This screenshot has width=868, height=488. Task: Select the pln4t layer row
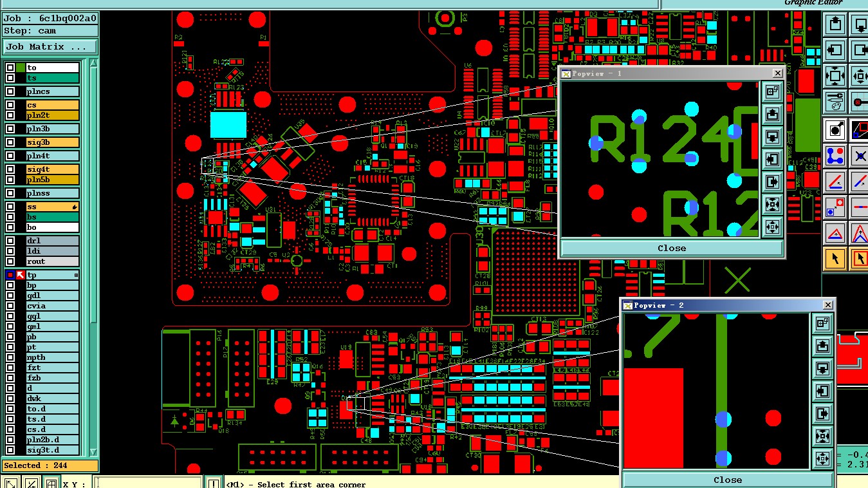[52, 156]
